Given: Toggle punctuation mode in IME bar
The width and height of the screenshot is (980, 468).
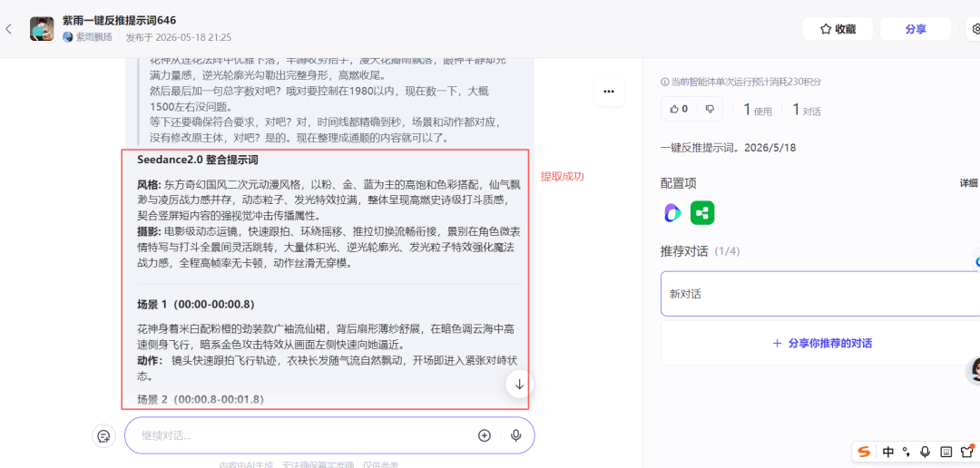Looking at the screenshot, I should point(906,453).
